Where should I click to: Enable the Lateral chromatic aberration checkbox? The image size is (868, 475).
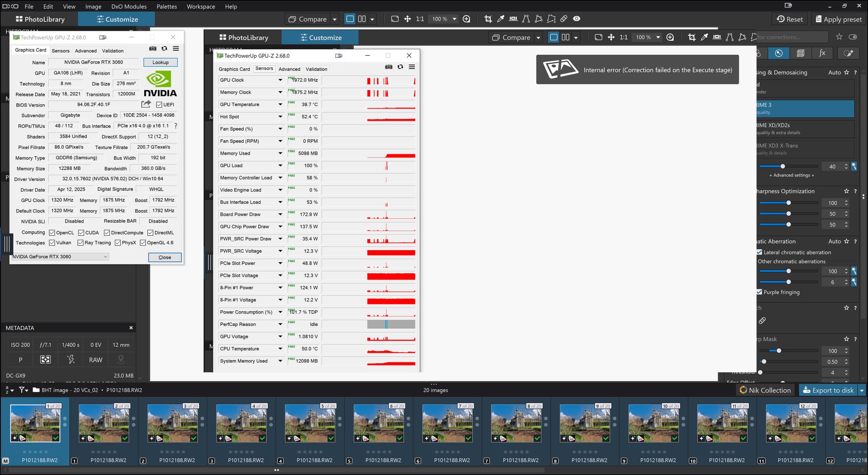(x=759, y=252)
